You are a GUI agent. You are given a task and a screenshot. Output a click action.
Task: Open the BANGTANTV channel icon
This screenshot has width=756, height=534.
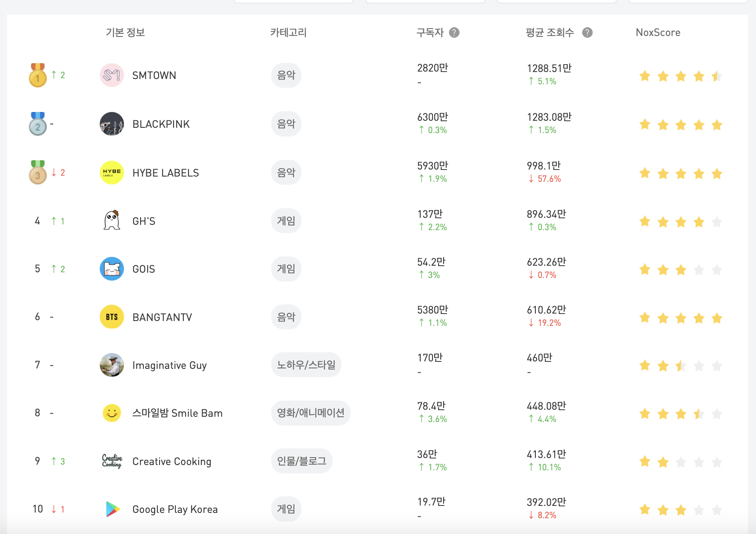(x=112, y=317)
